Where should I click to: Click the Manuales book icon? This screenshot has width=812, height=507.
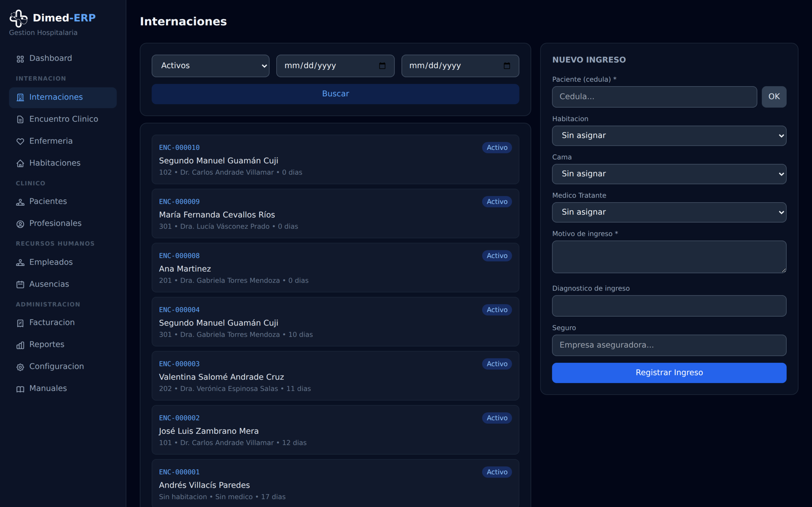click(20, 389)
